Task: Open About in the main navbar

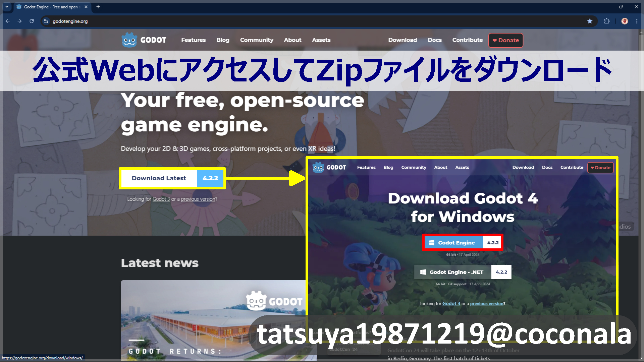Action: (292, 40)
